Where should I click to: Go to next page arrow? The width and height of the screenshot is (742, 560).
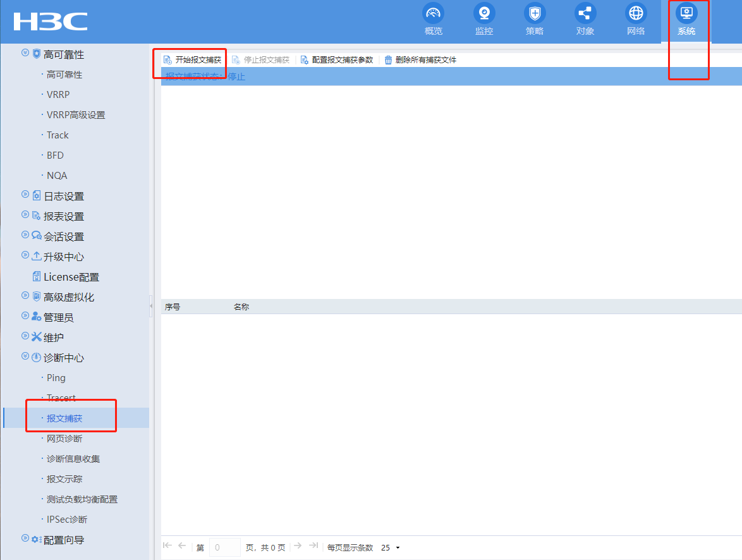(x=298, y=546)
